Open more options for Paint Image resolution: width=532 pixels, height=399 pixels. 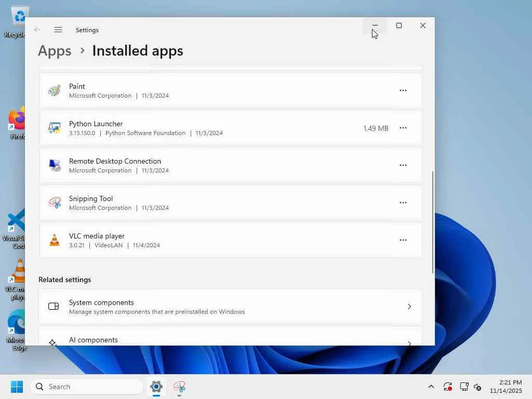(x=403, y=90)
